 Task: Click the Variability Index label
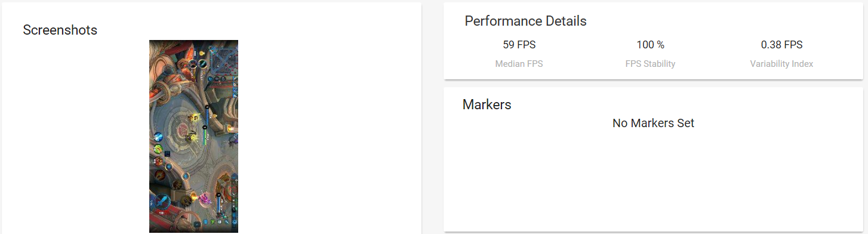(781, 63)
